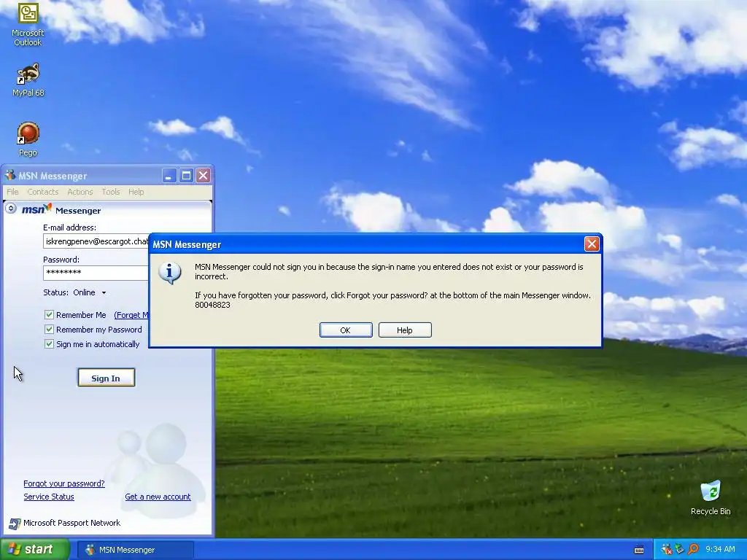This screenshot has width=747, height=560.
Task: Select the MyPal 68 desktop shortcut
Action: tap(28, 79)
